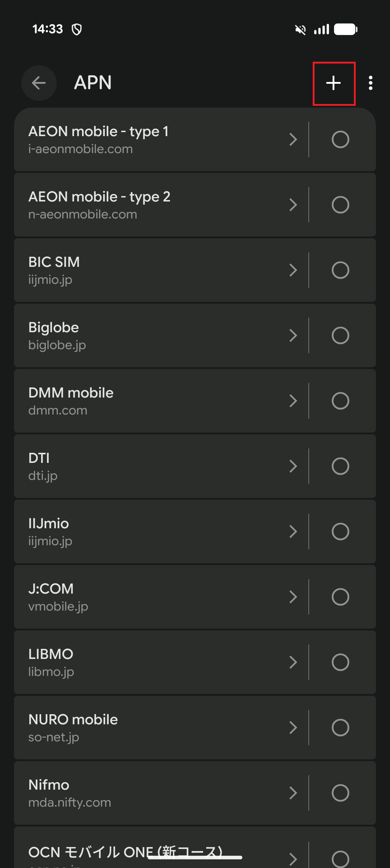Tap the bottom home gesture bar

pos(195,857)
